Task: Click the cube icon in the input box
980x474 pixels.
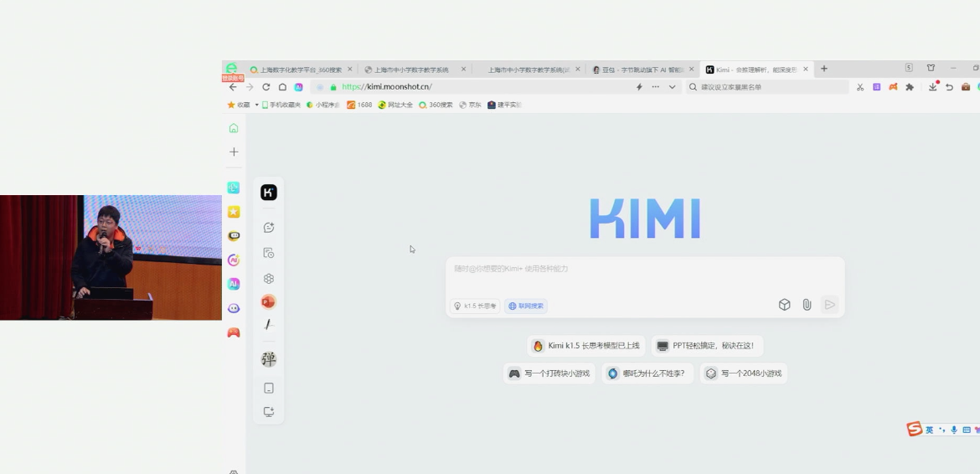Action: 784,305
